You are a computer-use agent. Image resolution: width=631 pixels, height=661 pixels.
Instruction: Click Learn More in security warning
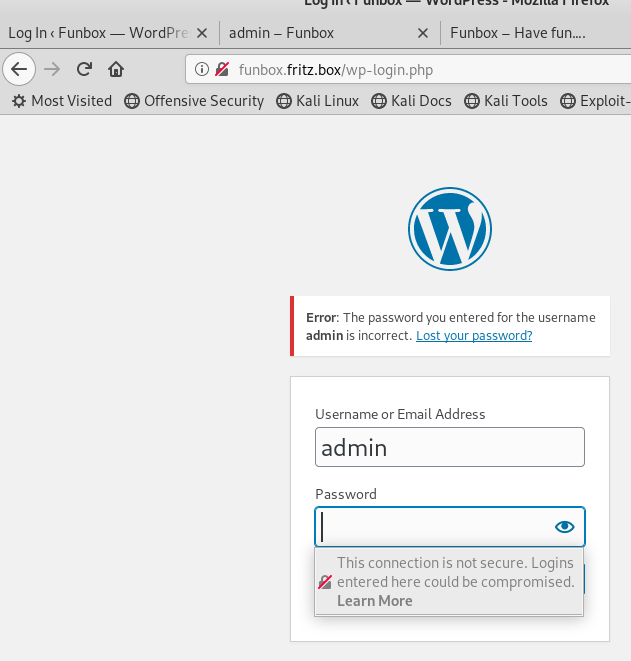[x=375, y=601]
